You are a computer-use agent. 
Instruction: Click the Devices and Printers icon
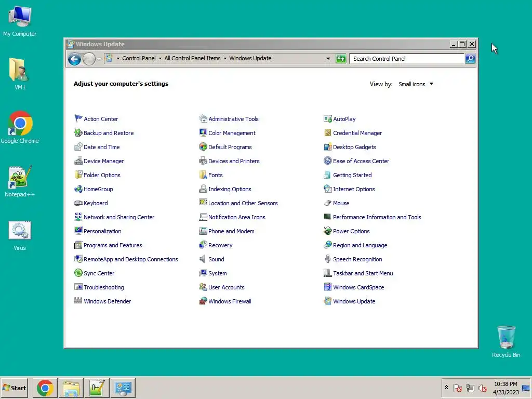(x=203, y=161)
